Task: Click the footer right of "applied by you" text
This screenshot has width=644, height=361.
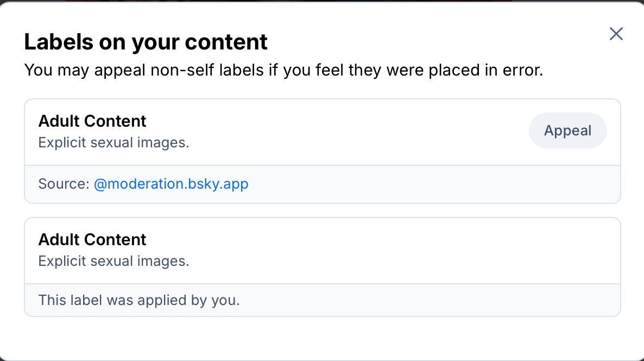Action: (434, 300)
